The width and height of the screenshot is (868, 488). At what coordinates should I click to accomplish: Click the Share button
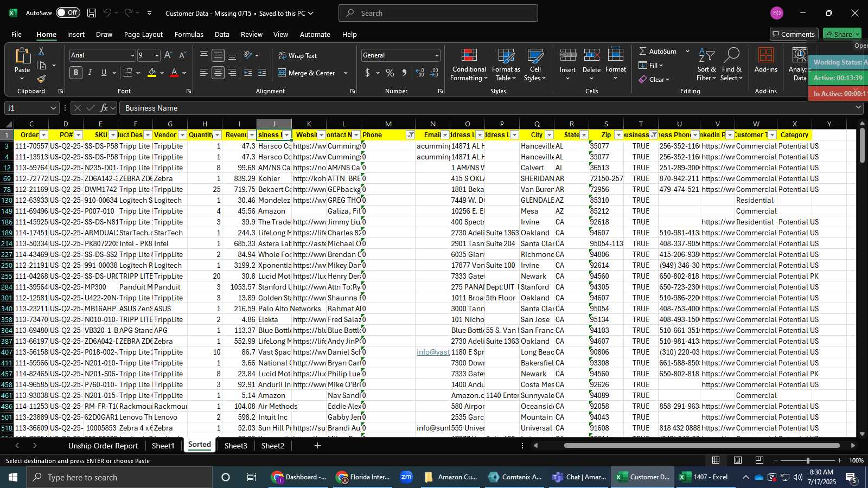pos(842,34)
